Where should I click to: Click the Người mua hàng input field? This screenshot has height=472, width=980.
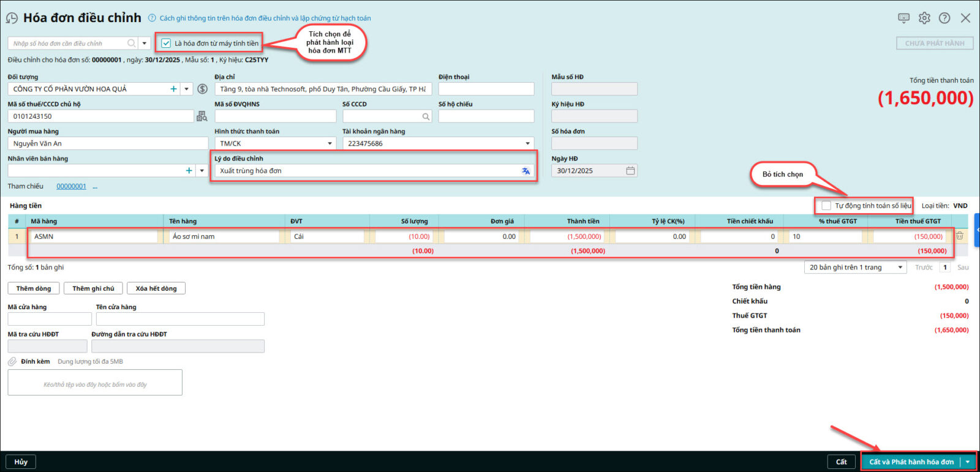pos(108,144)
